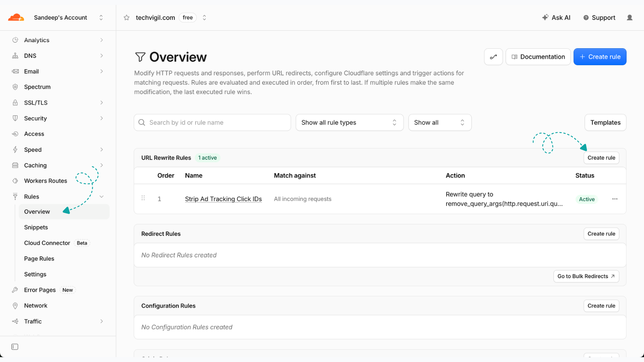This screenshot has width=644, height=362.
Task: Create rule in Configuration Rules section
Action: (601, 306)
